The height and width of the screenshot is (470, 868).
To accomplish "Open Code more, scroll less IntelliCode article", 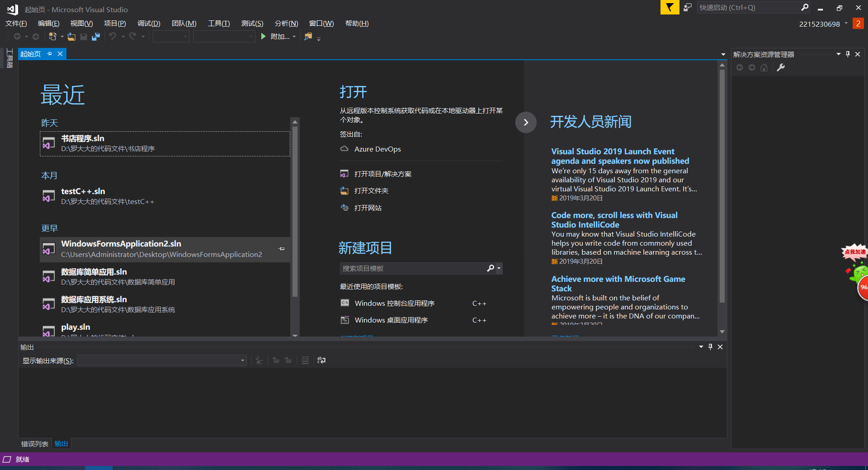I will (614, 220).
